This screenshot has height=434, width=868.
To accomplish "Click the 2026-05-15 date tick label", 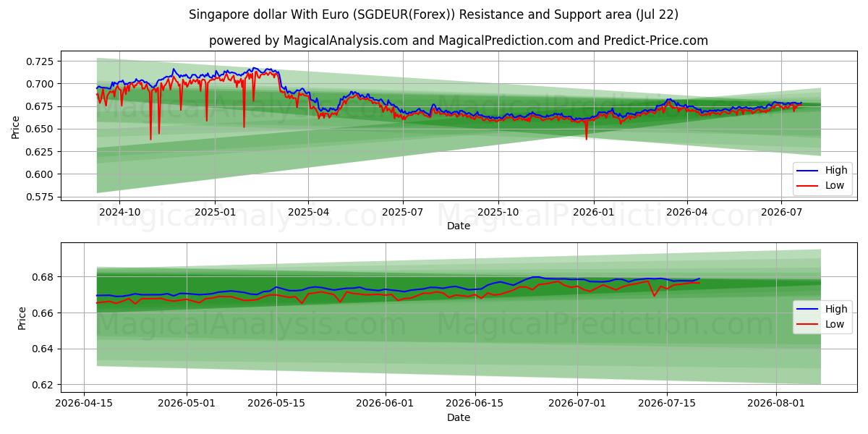I will point(276,404).
